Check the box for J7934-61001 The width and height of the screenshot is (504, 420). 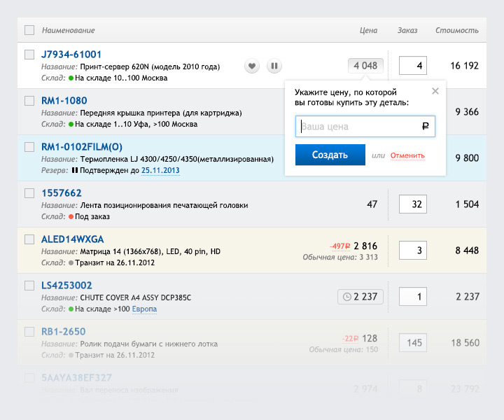coord(29,55)
